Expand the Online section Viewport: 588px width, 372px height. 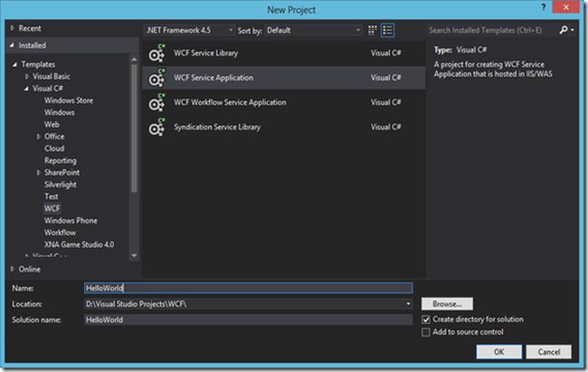point(12,269)
